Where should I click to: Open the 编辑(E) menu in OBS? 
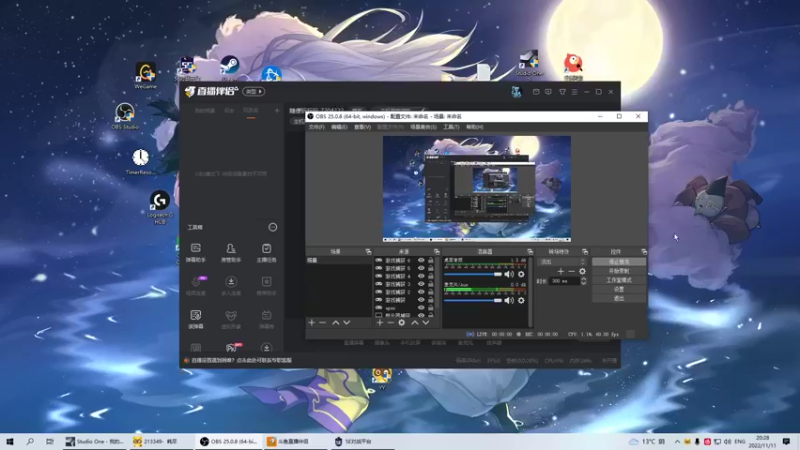pos(339,127)
